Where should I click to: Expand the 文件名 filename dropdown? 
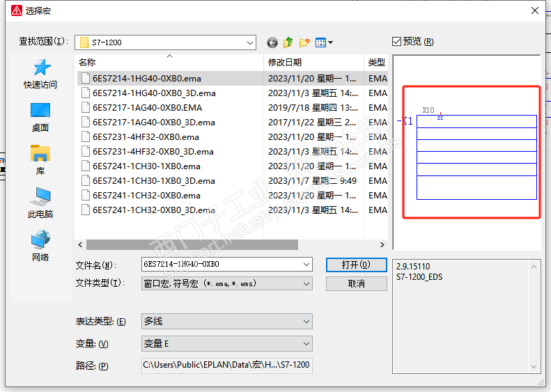(306, 264)
